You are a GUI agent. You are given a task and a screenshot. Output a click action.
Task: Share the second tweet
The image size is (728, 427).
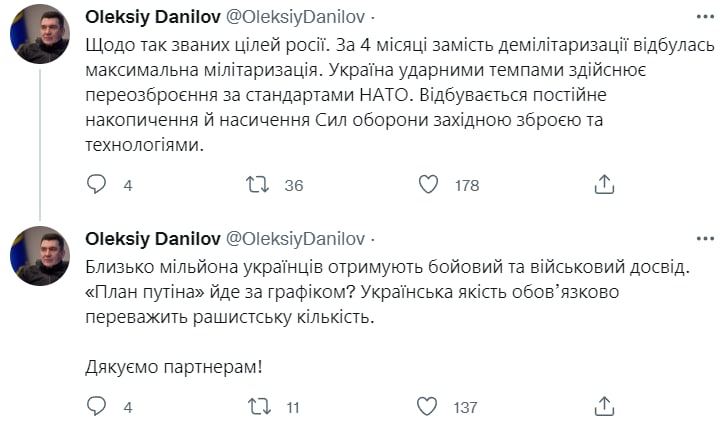[x=604, y=406]
